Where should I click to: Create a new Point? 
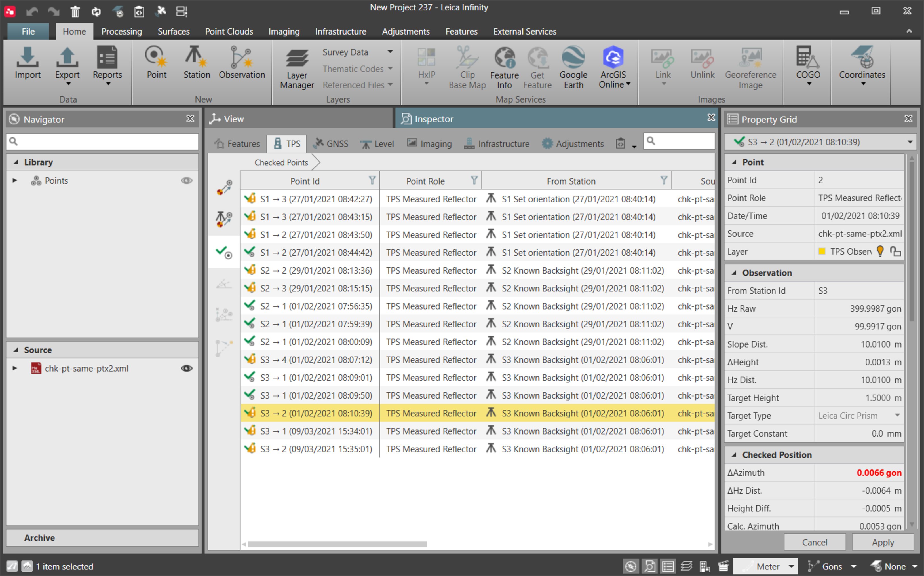157,63
